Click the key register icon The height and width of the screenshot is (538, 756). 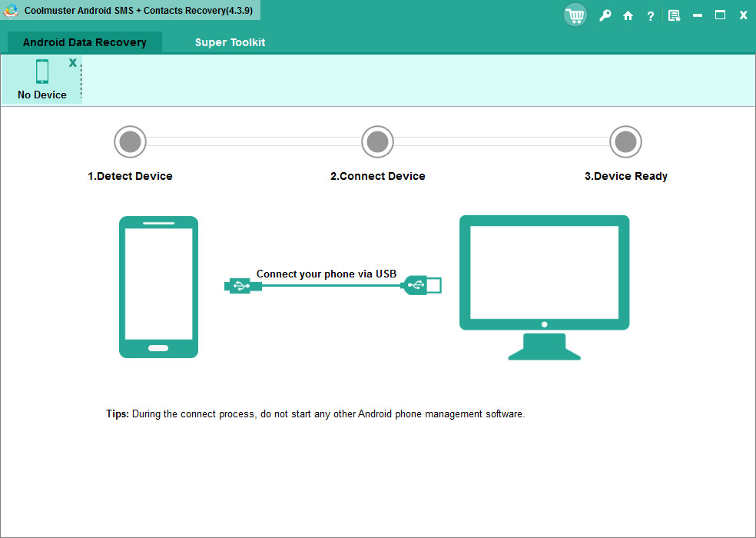click(605, 15)
